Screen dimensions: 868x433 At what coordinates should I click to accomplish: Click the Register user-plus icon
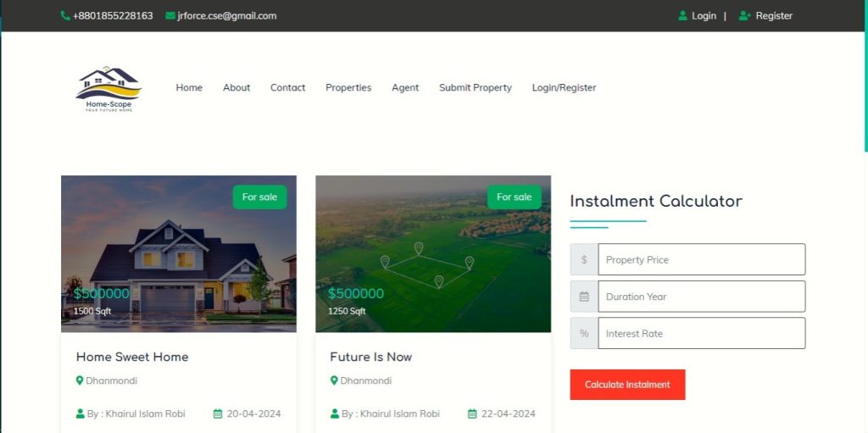pos(744,15)
